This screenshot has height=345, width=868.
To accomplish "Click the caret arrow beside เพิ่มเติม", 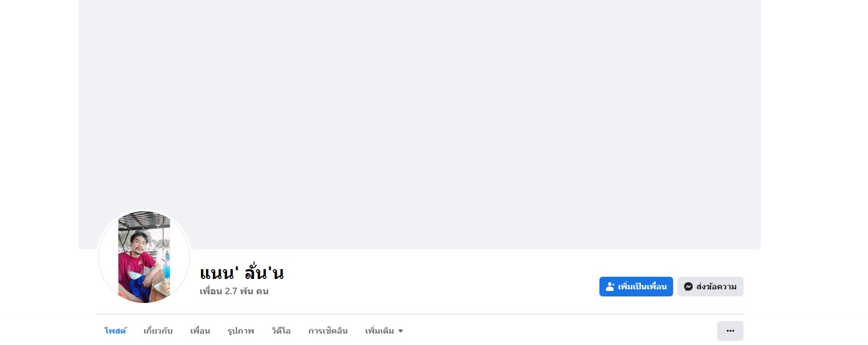I will click(401, 331).
